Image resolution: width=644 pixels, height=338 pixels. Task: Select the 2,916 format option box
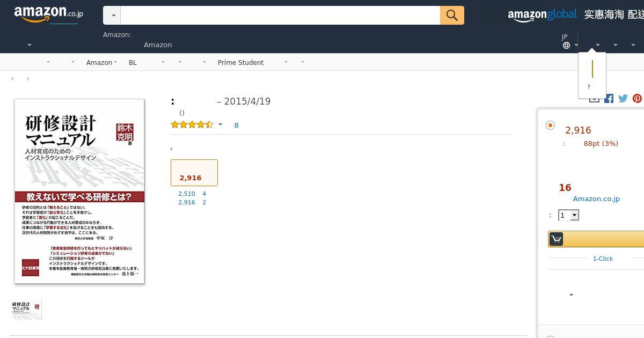(x=194, y=173)
